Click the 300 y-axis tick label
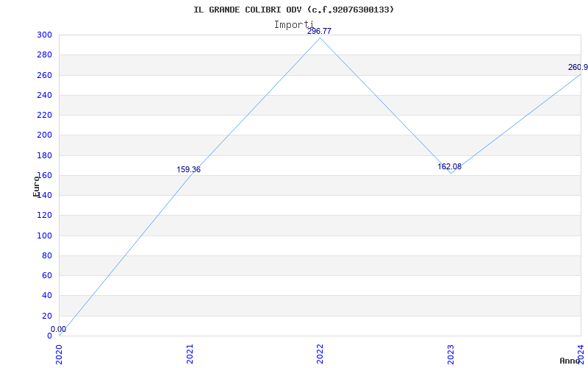Image resolution: width=588 pixels, height=368 pixels. click(x=45, y=35)
